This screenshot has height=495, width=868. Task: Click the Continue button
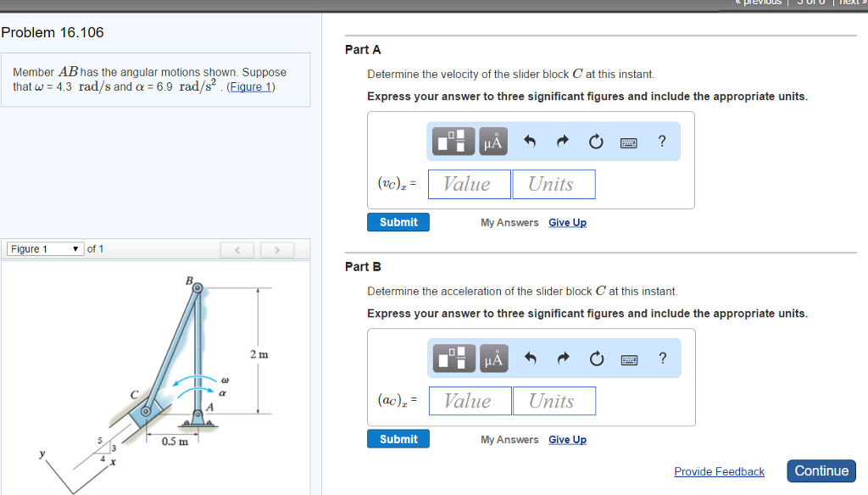point(821,471)
